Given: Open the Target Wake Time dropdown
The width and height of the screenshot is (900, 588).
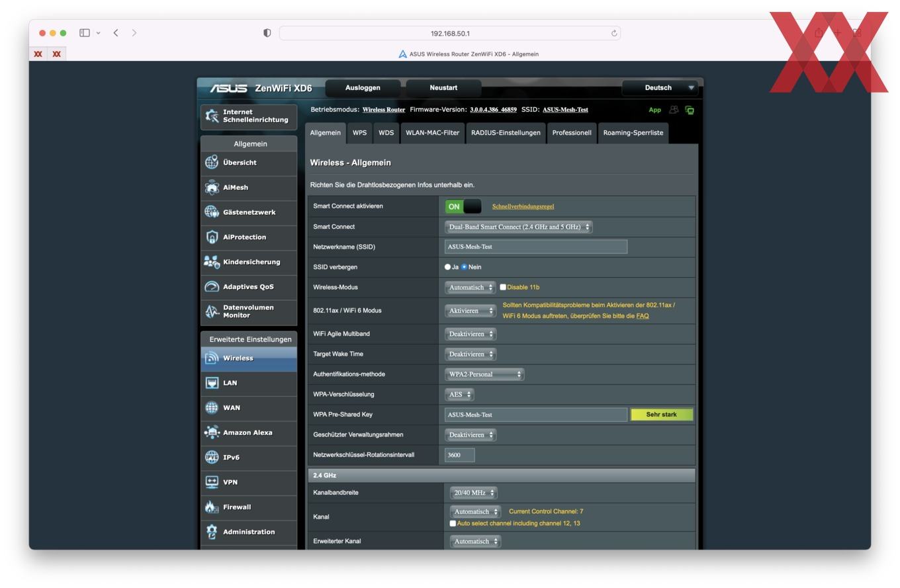Looking at the screenshot, I should 470,355.
